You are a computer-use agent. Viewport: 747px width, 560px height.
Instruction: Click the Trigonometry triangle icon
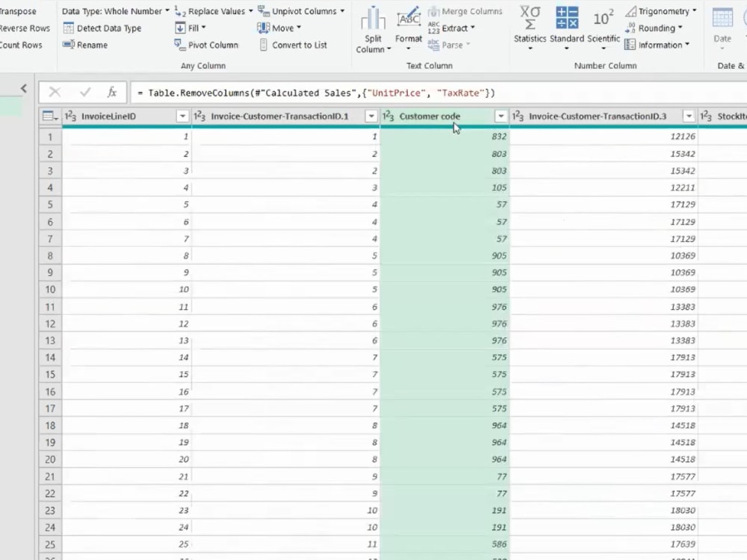(630, 11)
